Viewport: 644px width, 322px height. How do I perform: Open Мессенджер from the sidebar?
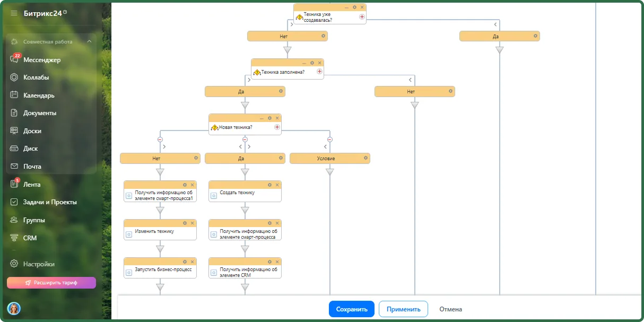pos(42,60)
